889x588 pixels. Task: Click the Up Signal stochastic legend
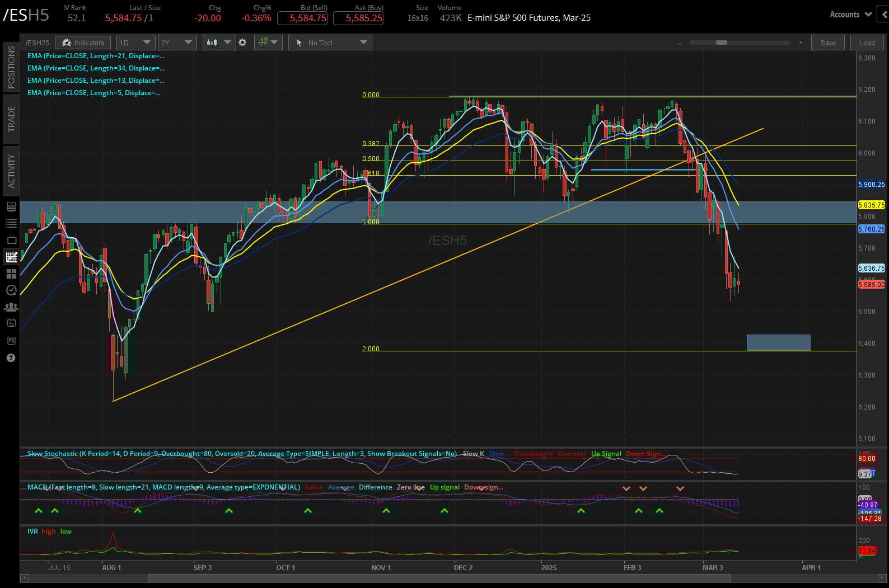tap(606, 454)
